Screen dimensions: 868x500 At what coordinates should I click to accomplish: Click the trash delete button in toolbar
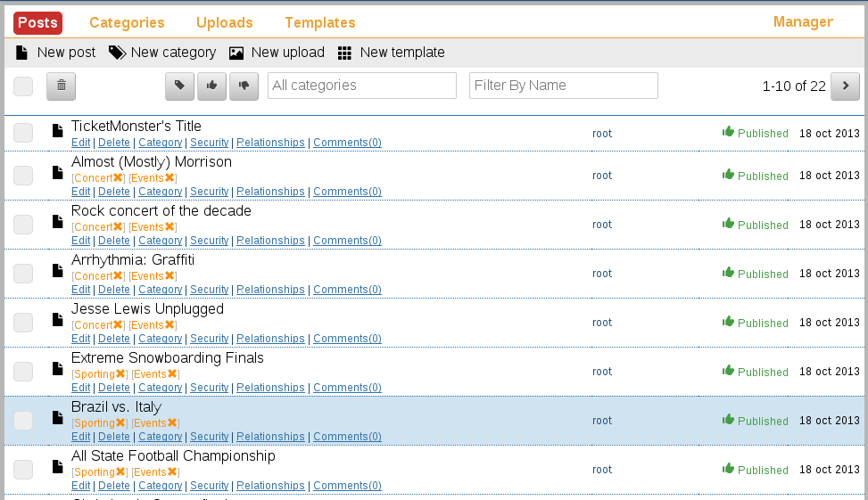(x=61, y=86)
